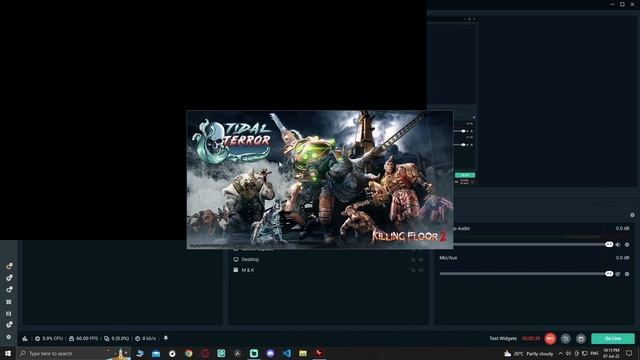Click the 00:00:36 recording timer
The image size is (640, 360).
click(x=531, y=338)
